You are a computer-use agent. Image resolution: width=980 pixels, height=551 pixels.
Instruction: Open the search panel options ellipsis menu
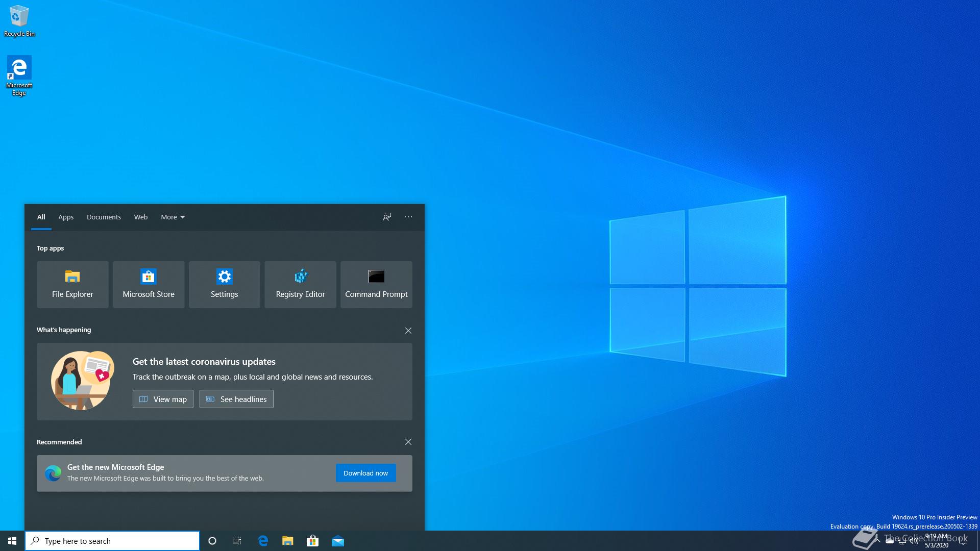click(408, 217)
